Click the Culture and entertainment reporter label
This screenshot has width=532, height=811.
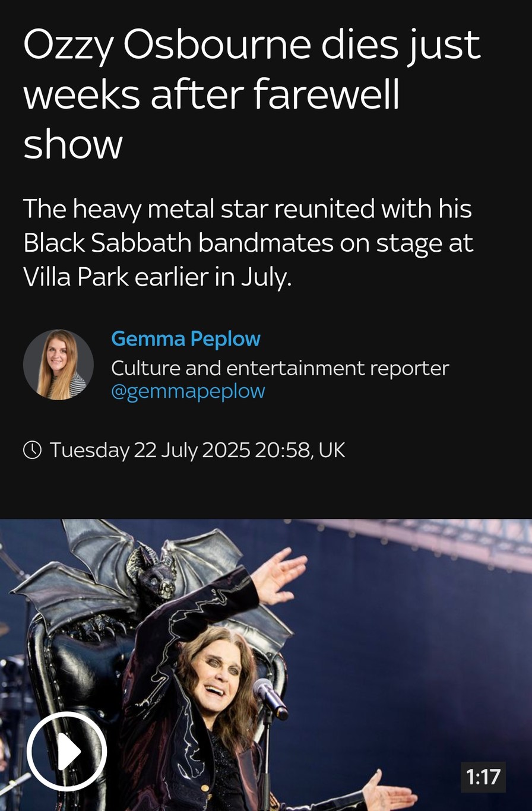coord(280,368)
